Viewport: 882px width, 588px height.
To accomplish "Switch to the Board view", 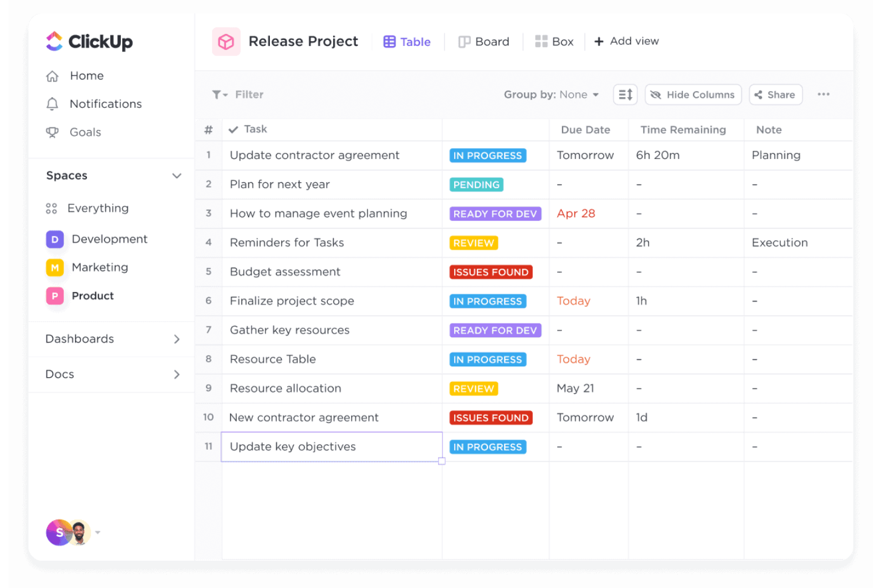I will click(x=484, y=41).
